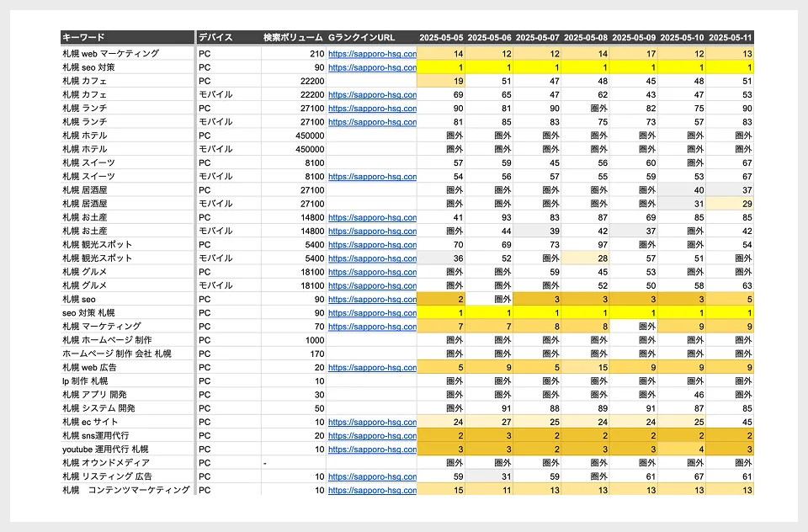Select the 2025-05-11 date column header
Screen dimensions: 808x532
click(x=730, y=38)
